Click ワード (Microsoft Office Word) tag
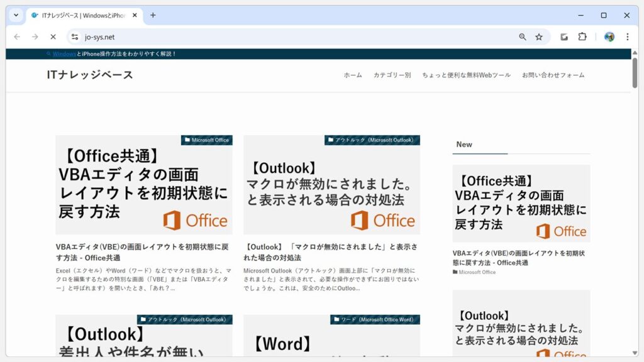 [x=375, y=319]
